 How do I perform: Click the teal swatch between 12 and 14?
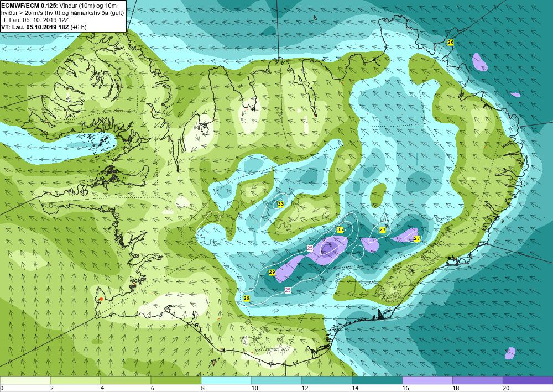pos(327,380)
